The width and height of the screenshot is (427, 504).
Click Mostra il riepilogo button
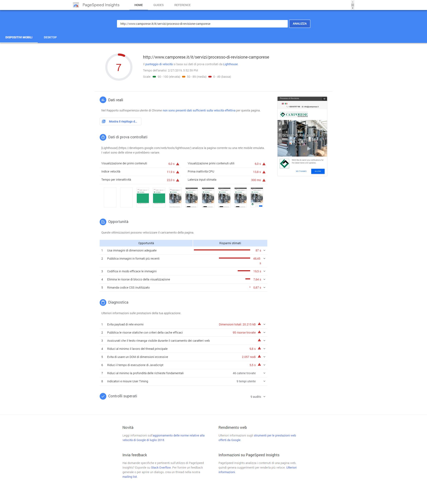pos(120,121)
